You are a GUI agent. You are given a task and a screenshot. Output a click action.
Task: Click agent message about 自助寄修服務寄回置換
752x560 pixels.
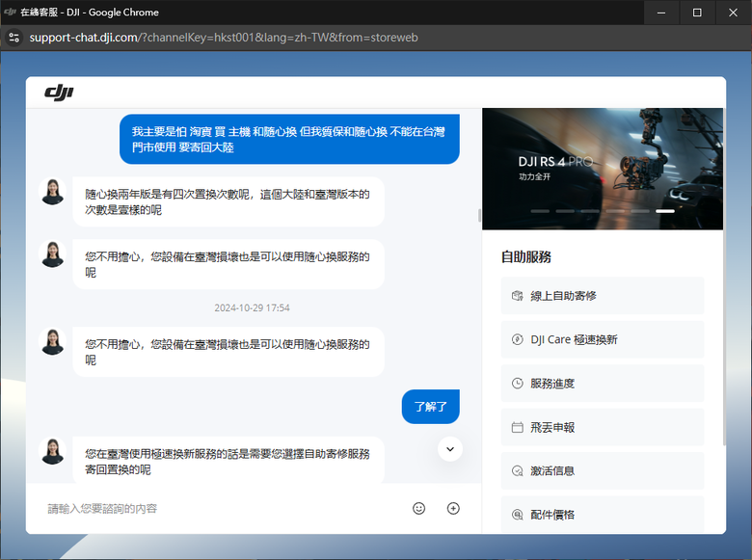point(228,461)
